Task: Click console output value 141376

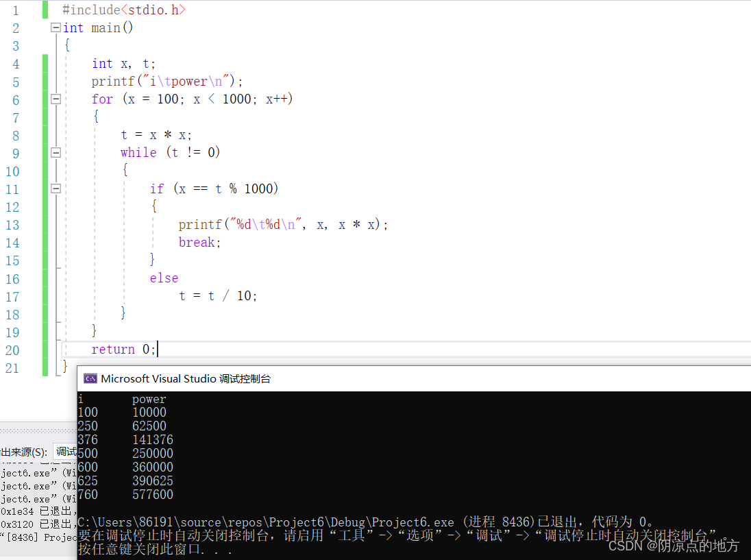Action: coord(153,440)
